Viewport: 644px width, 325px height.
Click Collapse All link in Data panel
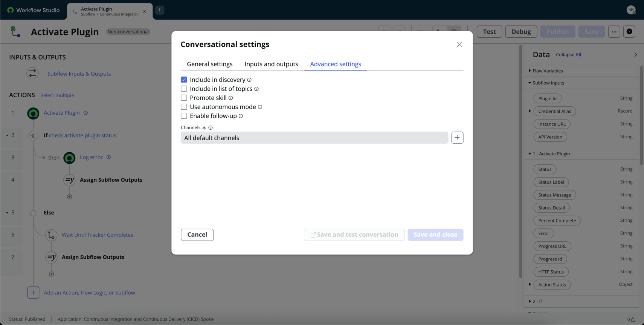(568, 55)
